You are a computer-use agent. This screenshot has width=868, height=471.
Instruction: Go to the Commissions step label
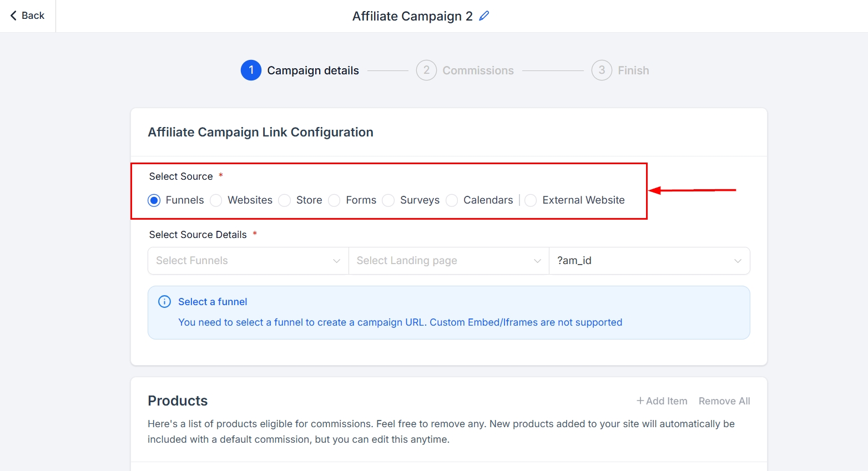tap(478, 70)
